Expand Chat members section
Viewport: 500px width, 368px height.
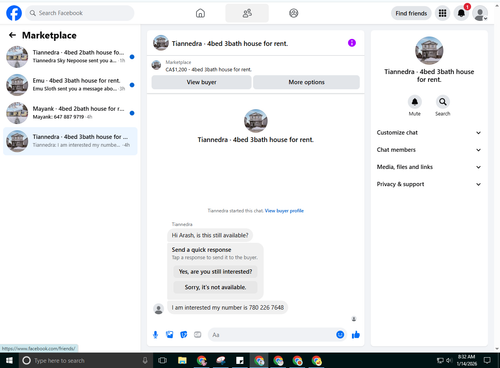coord(429,150)
